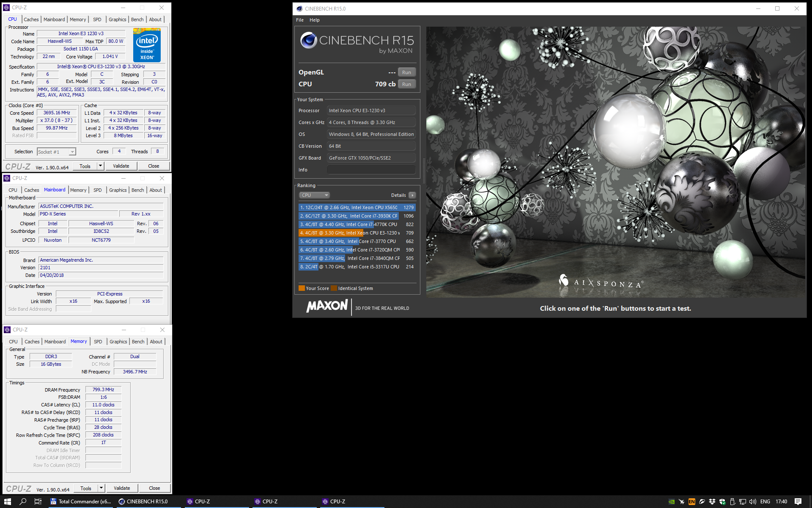Click BIOS date 04/20/2018

click(x=101, y=275)
